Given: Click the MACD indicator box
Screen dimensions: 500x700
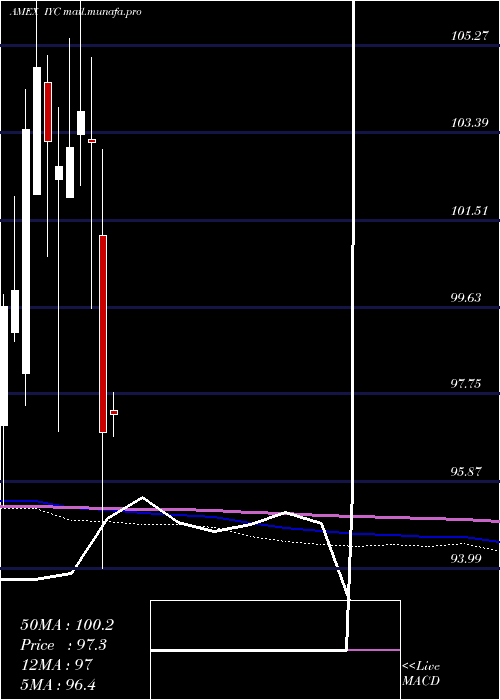Looking at the screenshot, I should (275, 650).
